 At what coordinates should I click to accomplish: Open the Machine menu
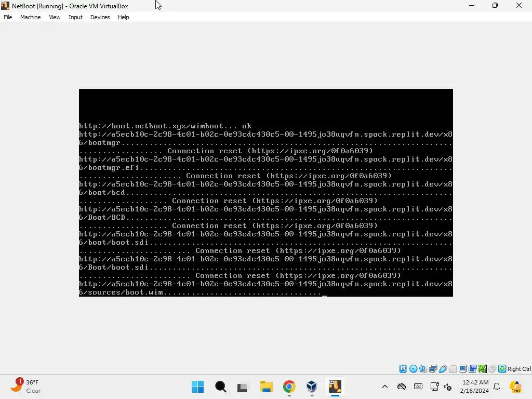(x=30, y=17)
